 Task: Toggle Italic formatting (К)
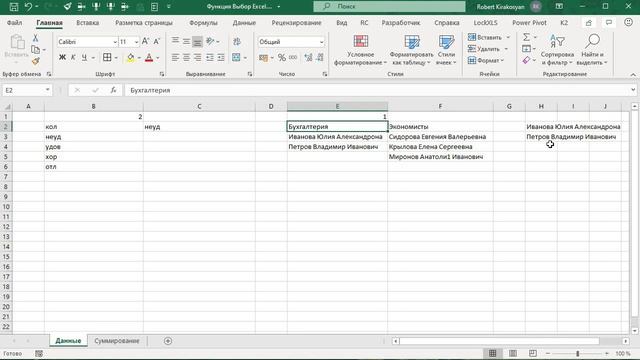click(x=73, y=58)
